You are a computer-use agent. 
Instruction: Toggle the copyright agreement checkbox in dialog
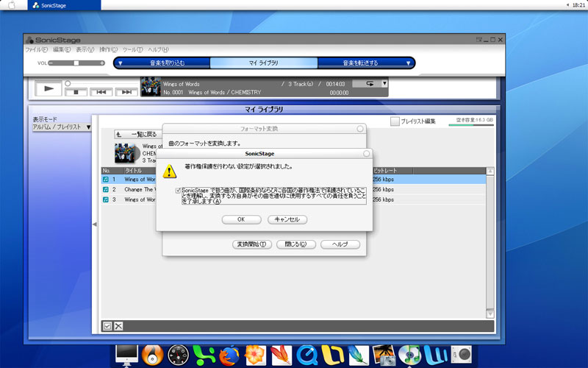pos(178,191)
